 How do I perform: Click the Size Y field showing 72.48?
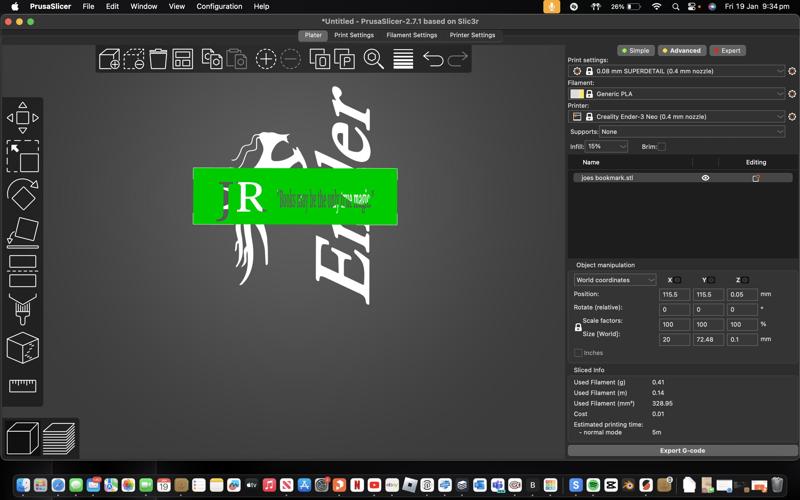click(708, 340)
